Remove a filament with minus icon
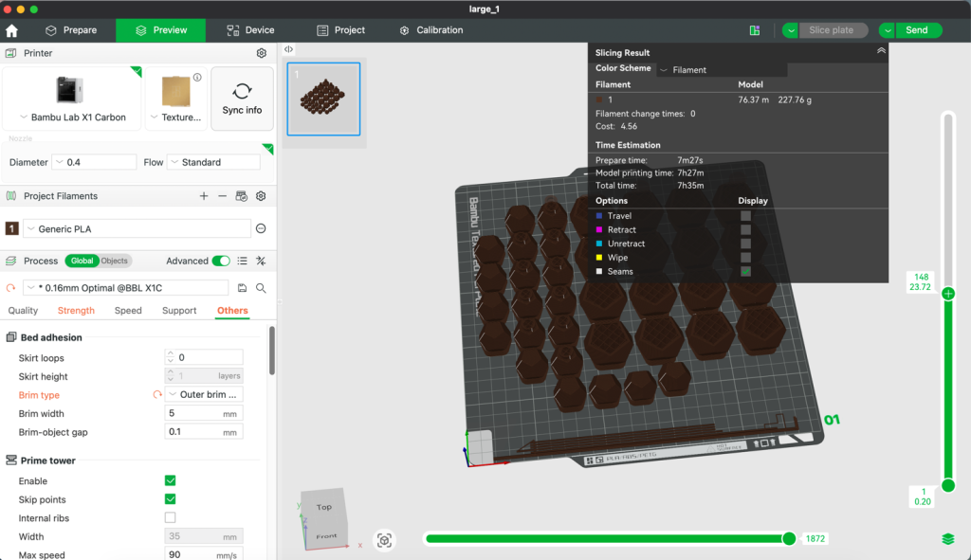 tap(222, 196)
